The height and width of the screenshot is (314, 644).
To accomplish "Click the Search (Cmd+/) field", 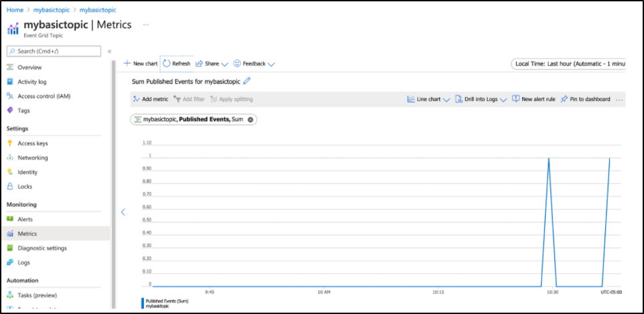I will tap(54, 52).
